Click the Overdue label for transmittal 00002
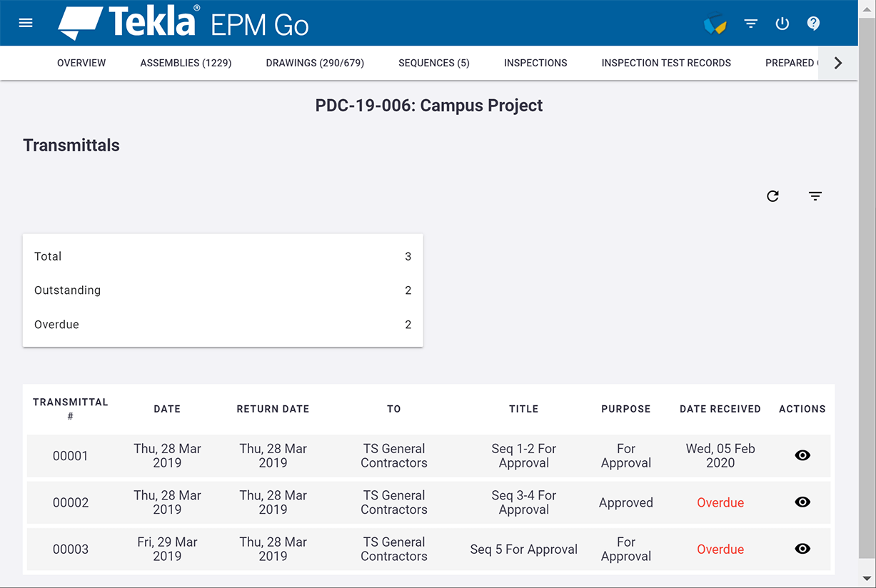 [x=720, y=502]
